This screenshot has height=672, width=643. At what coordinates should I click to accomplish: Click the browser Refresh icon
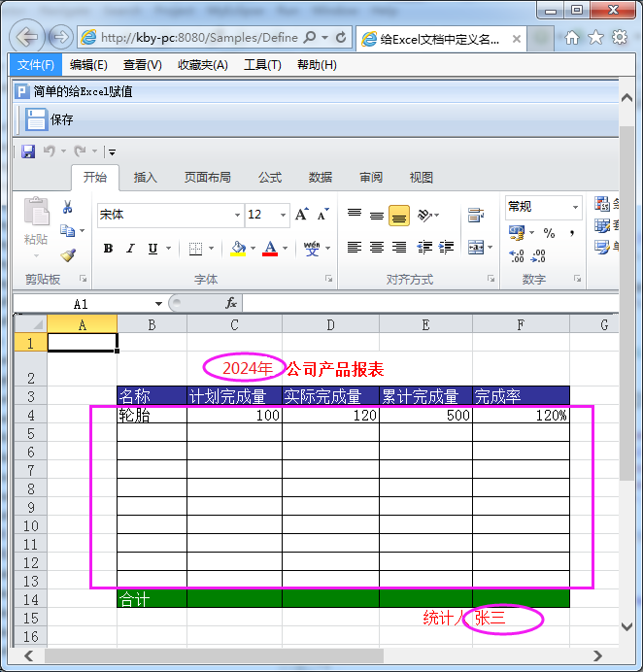[x=341, y=38]
